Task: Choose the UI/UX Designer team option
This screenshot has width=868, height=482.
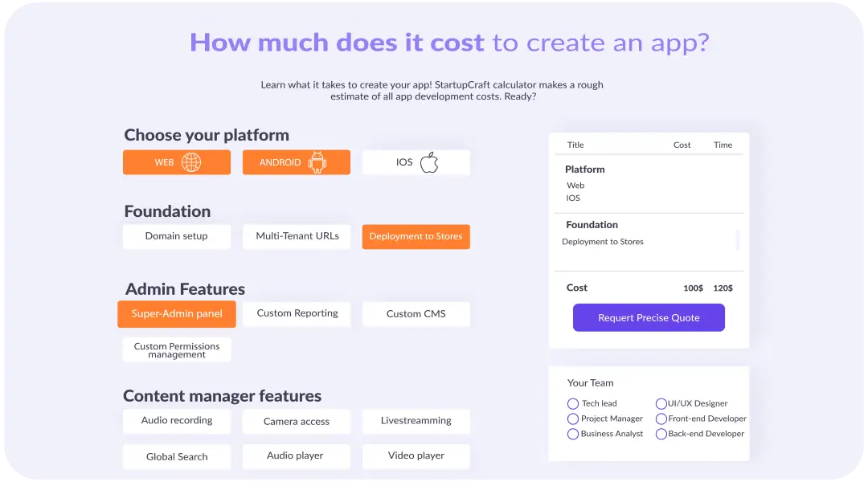Action: [661, 404]
